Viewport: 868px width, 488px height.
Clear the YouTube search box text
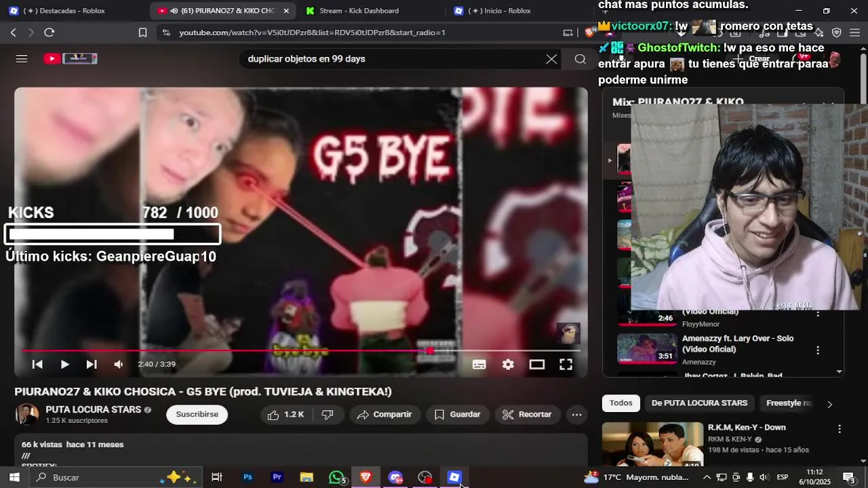(551, 59)
